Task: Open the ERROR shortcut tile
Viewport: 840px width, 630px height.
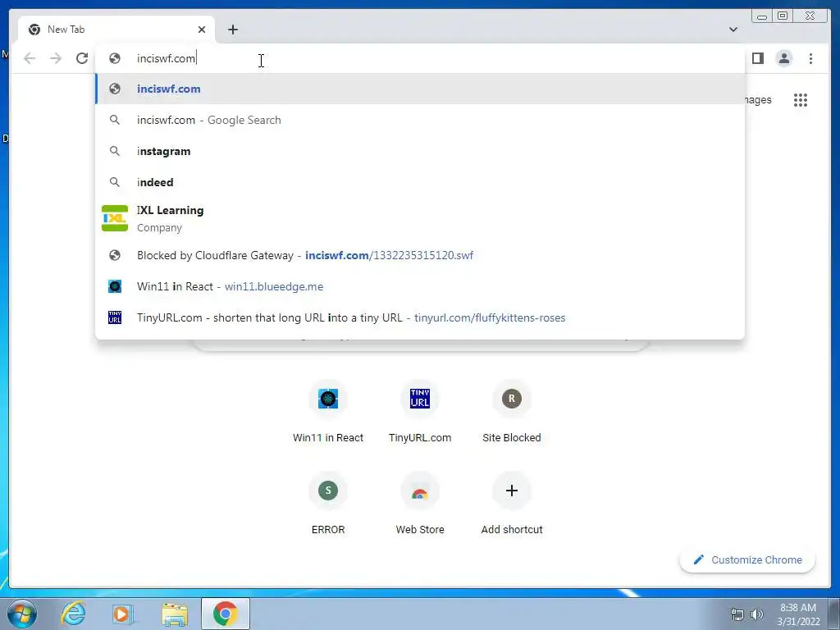Action: 328,504
